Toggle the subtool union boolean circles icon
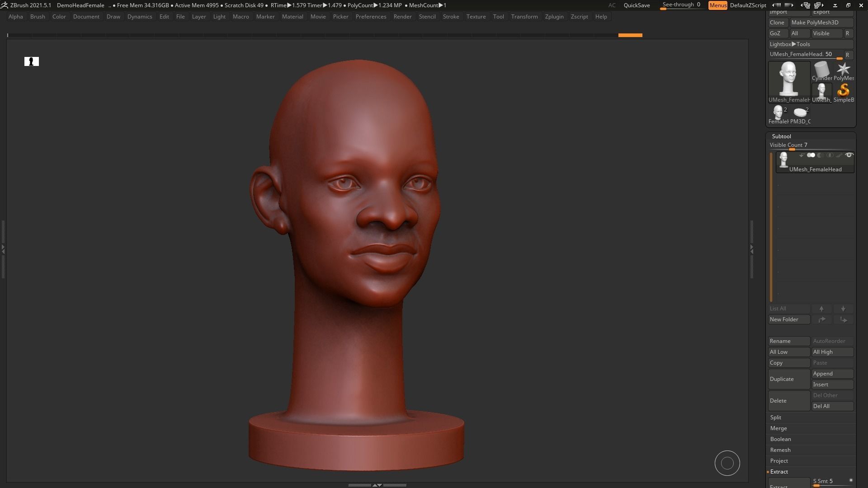The height and width of the screenshot is (488, 868). 811,155
